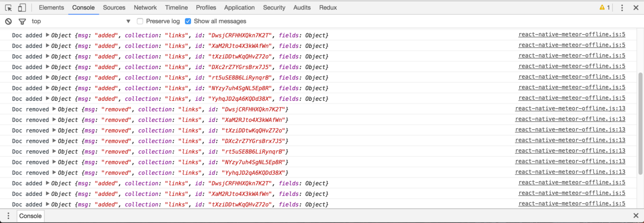
Task: Enable the Preserve log checkbox
Action: click(140, 21)
